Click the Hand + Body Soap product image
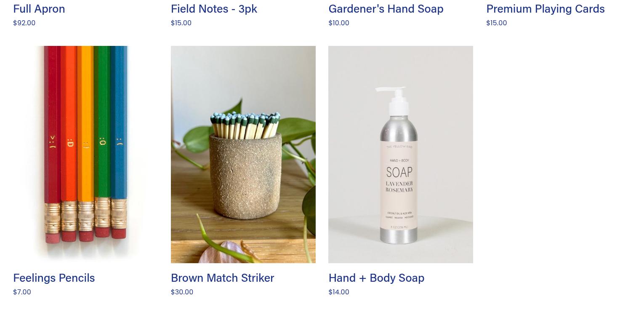Image resolution: width=644 pixels, height=323 pixels. pyautogui.click(x=401, y=155)
